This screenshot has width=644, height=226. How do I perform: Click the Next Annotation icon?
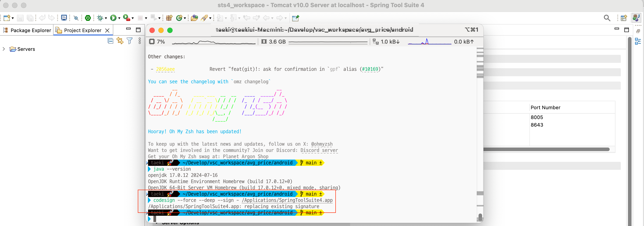(x=220, y=18)
